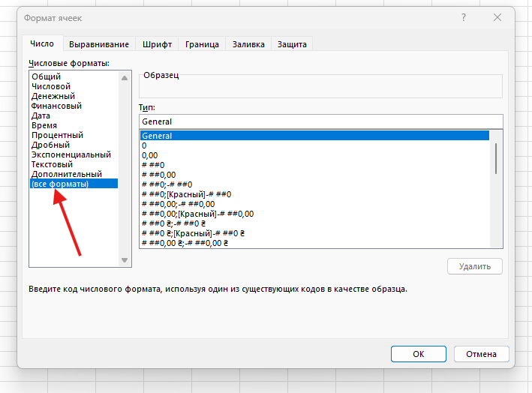This screenshot has width=532, height=393.
Task: Click the Удалить button
Action: click(x=474, y=266)
